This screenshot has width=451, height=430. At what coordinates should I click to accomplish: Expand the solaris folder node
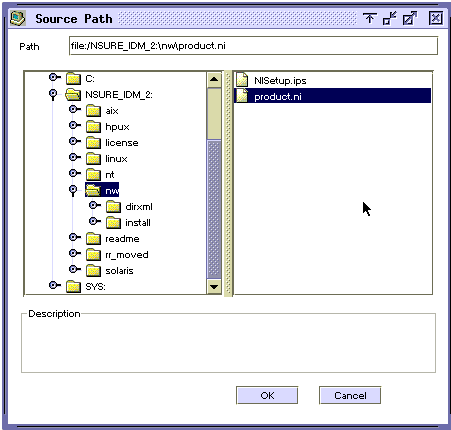tap(75, 269)
